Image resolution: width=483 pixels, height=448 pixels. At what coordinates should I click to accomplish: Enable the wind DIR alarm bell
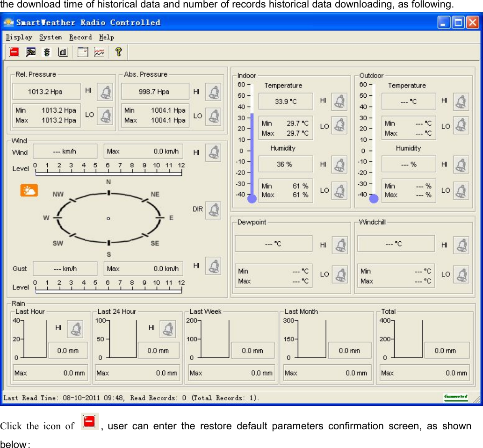click(x=213, y=210)
